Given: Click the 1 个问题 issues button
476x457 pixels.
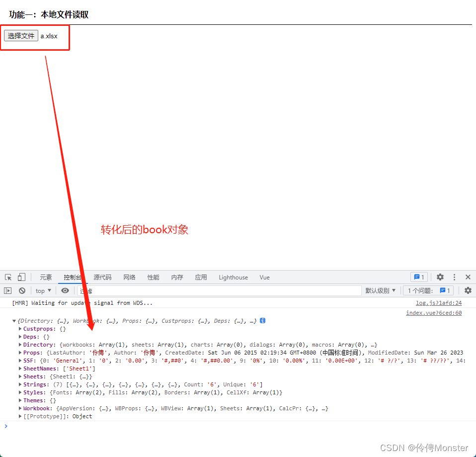Looking at the screenshot, I should (x=428, y=291).
